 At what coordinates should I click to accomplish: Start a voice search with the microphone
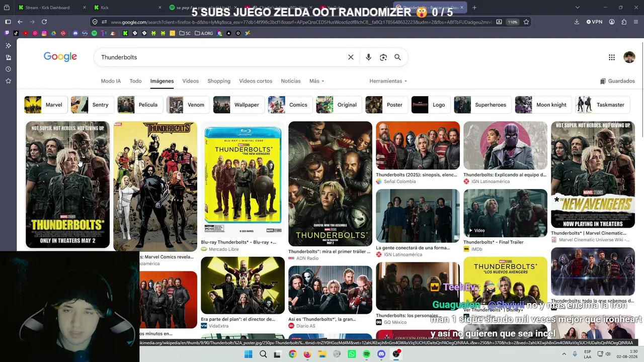368,57
